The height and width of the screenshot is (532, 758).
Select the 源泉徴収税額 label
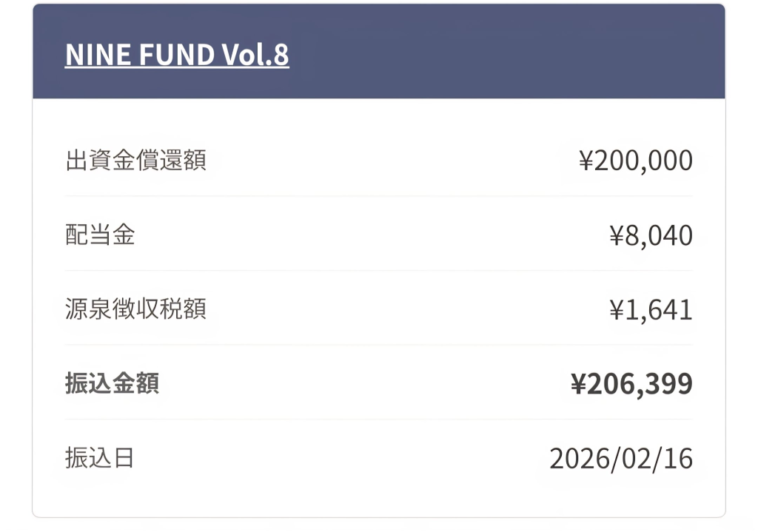[x=135, y=309]
